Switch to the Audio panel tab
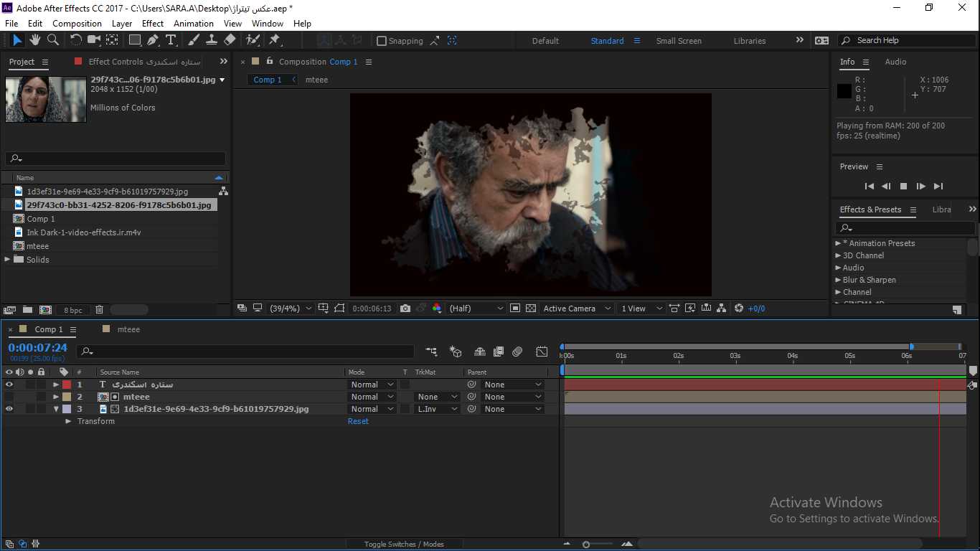This screenshot has width=980, height=551. click(895, 62)
